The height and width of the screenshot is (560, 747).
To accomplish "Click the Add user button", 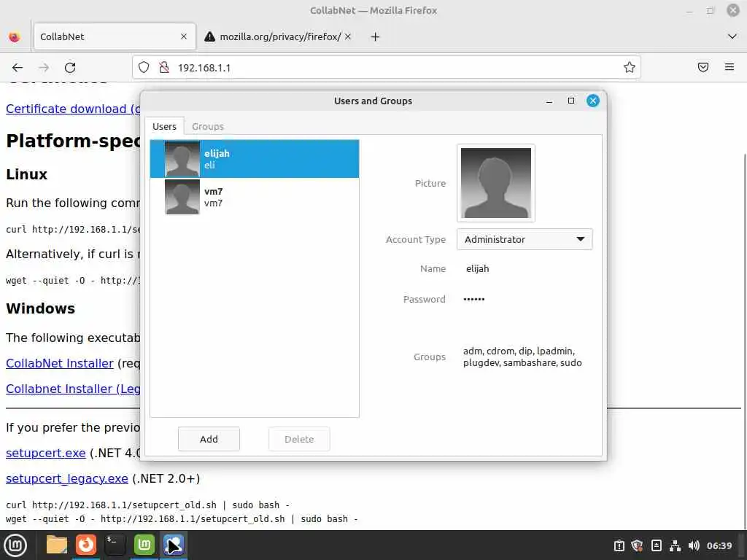I will 209,439.
